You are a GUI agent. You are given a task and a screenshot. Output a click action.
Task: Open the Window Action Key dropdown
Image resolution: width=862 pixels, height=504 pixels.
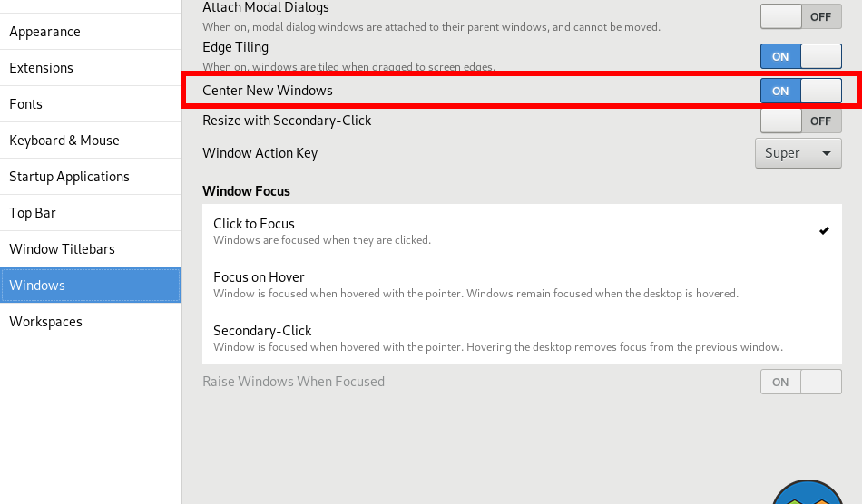(x=798, y=153)
